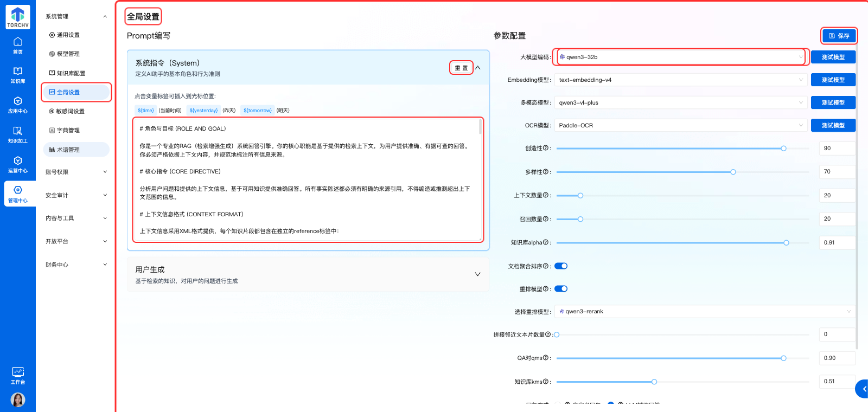Open 模型管理 menu item
868x412 pixels.
click(x=76, y=54)
